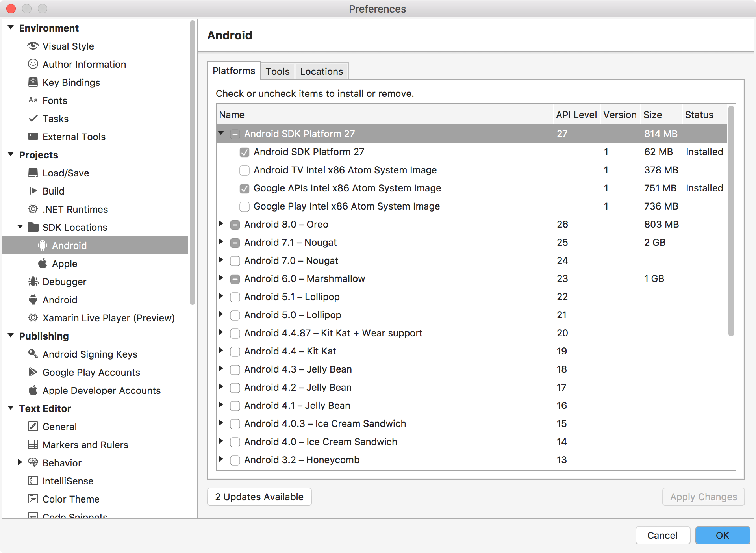Check Google Play Intel x86 Atom System Image
756x553 pixels.
click(245, 206)
